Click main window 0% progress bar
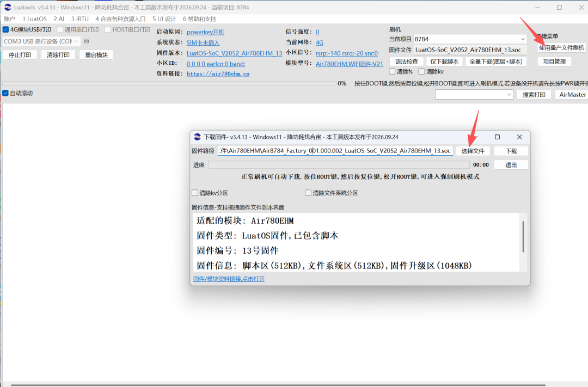The height and width of the screenshot is (387, 588). 169,83
